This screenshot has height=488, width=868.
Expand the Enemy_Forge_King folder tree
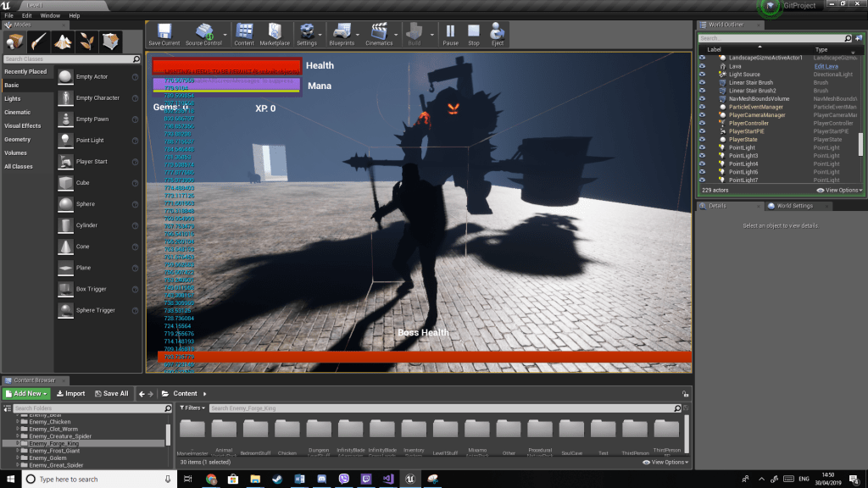coord(19,443)
